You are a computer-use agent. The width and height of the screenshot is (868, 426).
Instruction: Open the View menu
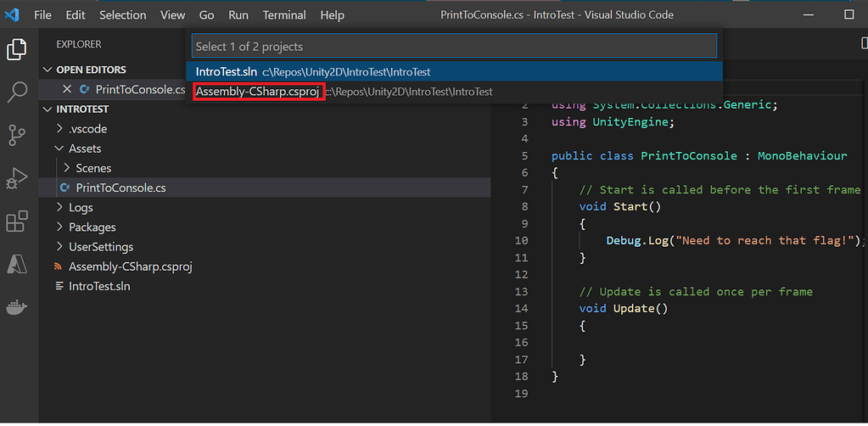[173, 15]
